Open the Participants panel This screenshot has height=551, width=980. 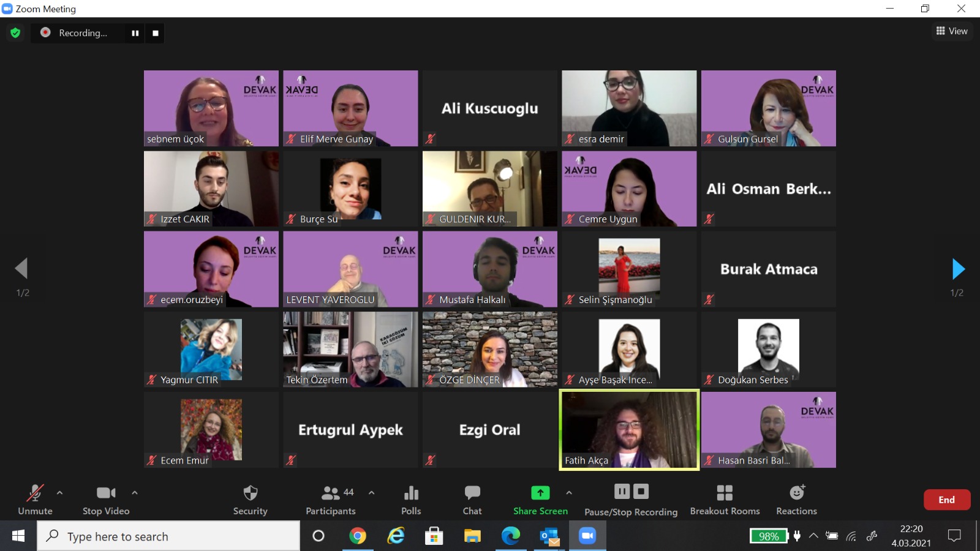point(331,499)
